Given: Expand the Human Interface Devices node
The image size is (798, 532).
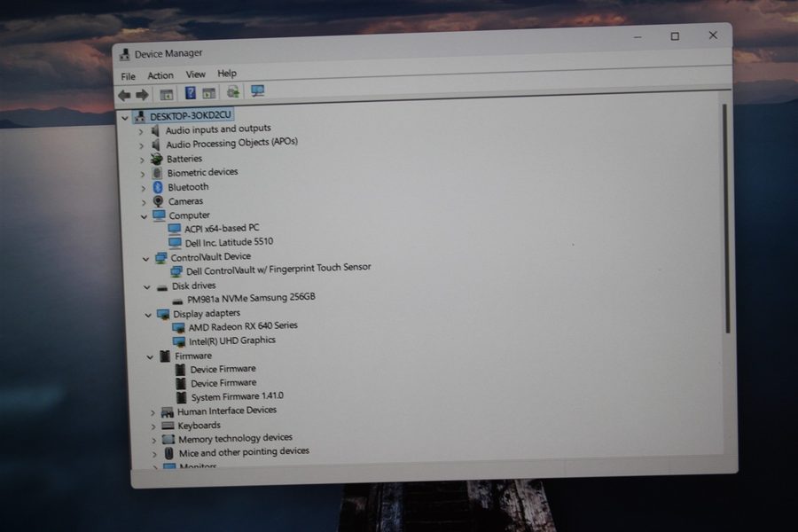Looking at the screenshot, I should 153,413.
